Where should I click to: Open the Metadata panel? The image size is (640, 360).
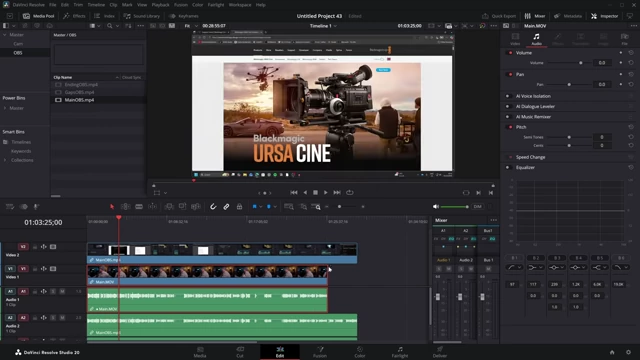click(568, 16)
